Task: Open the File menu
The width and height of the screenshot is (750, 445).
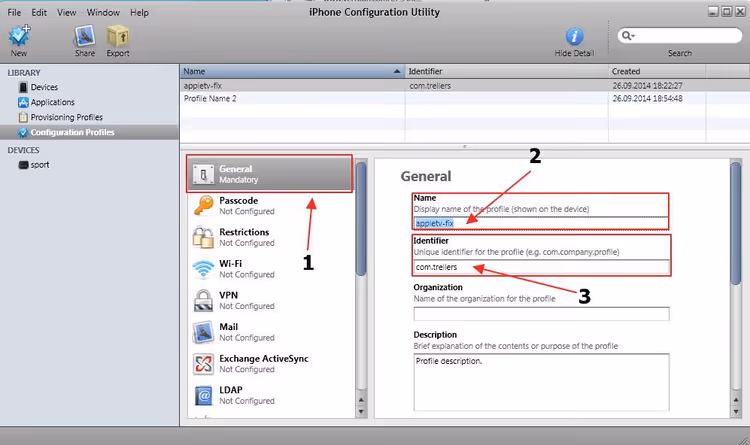Action: [14, 12]
